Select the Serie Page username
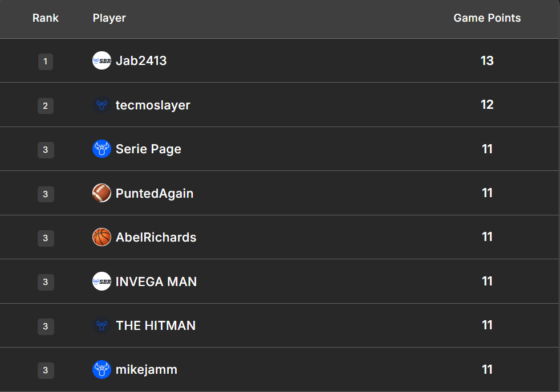Screen dimensions: 560x392 click(148, 149)
